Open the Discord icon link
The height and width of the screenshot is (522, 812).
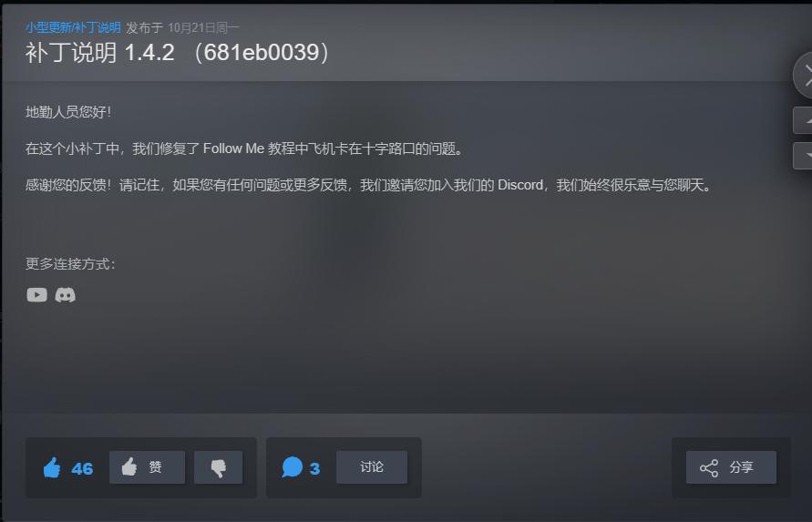(x=66, y=294)
